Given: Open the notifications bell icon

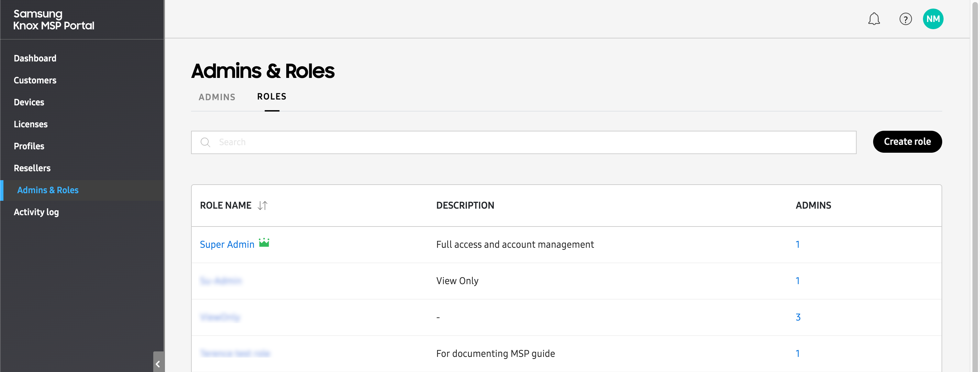Looking at the screenshot, I should click(x=874, y=19).
